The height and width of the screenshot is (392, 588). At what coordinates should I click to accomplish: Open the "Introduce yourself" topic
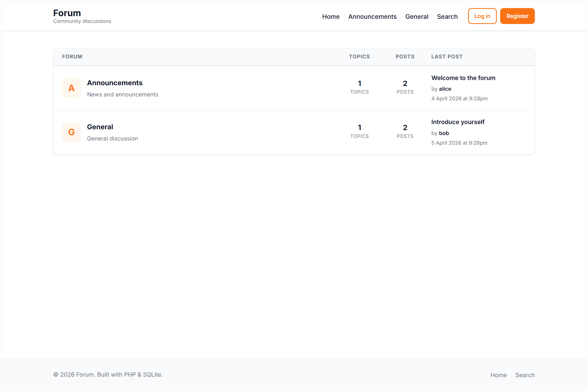(458, 122)
